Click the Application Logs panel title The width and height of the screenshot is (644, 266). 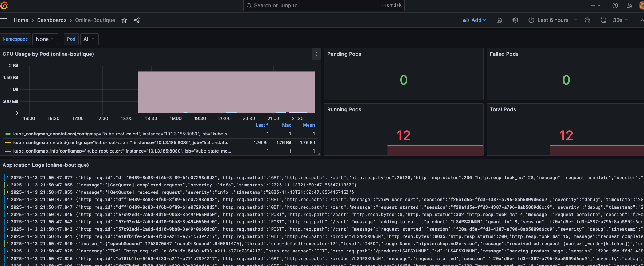pos(46,165)
